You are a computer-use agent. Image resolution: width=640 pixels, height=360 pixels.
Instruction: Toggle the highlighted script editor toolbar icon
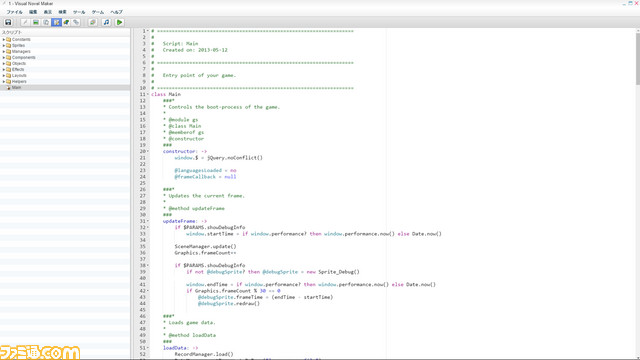pos(56,22)
